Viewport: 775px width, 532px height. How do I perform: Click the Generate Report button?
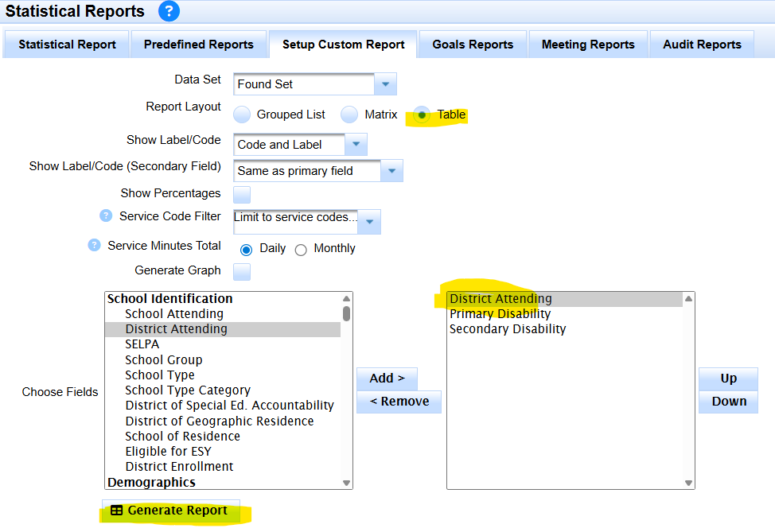click(169, 511)
